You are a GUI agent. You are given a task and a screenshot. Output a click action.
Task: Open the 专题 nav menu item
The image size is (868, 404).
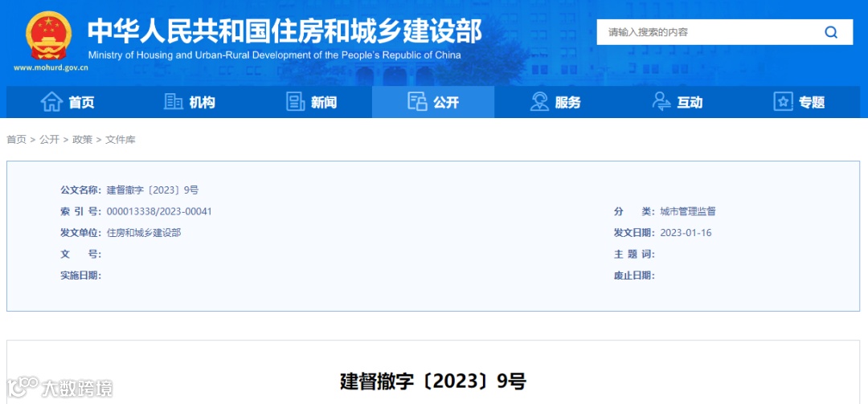point(799,102)
